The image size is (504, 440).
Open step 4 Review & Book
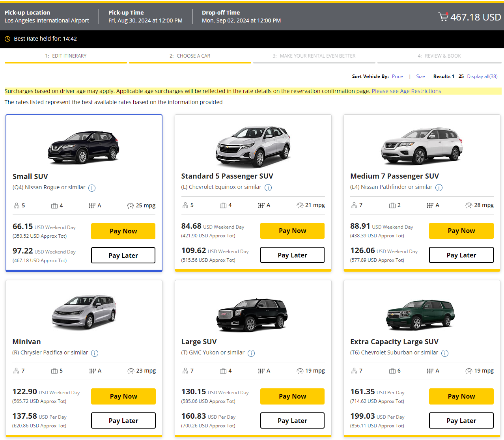[439, 56]
